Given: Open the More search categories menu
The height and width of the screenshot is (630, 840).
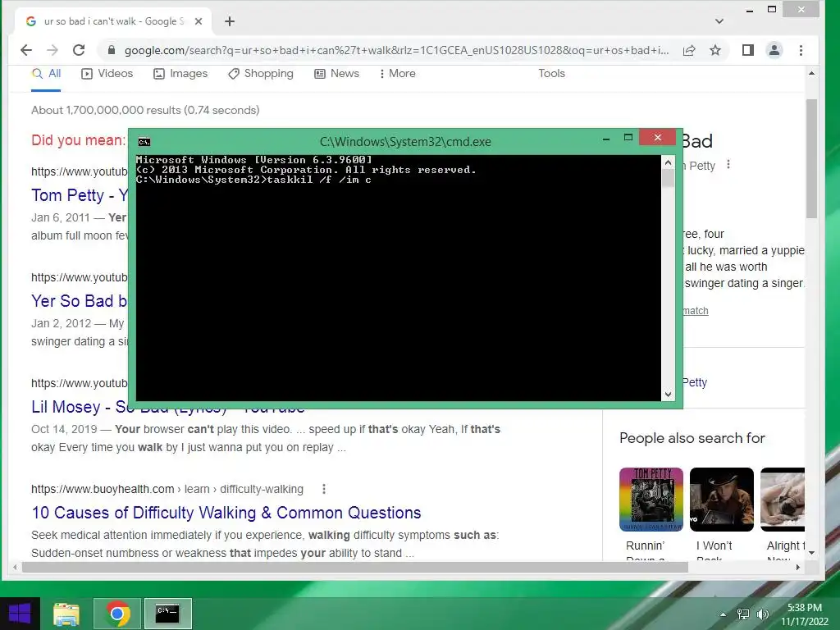Looking at the screenshot, I should [x=397, y=73].
